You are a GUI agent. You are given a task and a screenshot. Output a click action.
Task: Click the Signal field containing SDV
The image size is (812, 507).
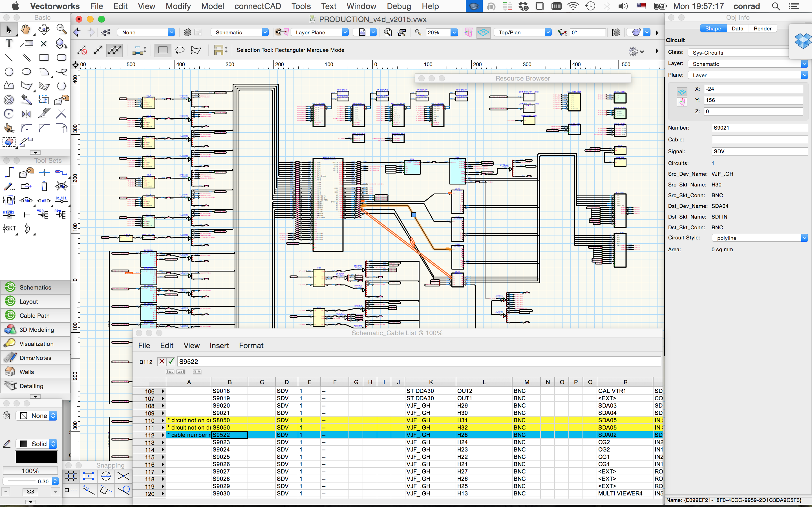tap(759, 151)
